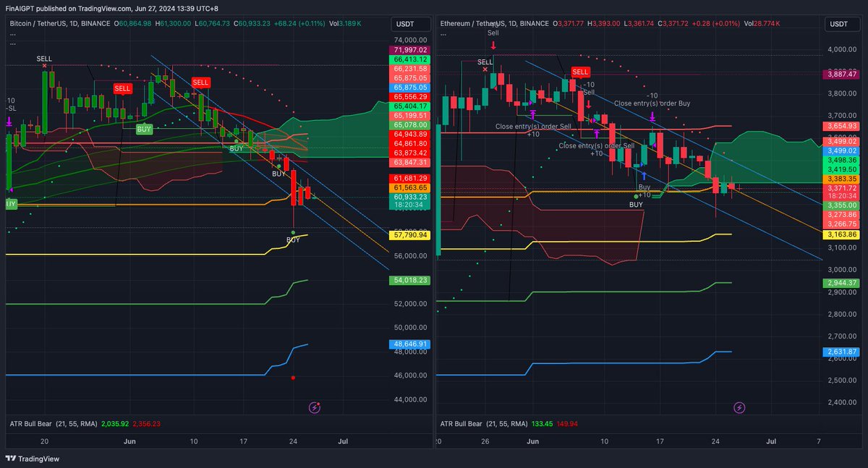Click the 61,681.29 price label
This screenshot has width=868, height=468.
pyautogui.click(x=411, y=178)
